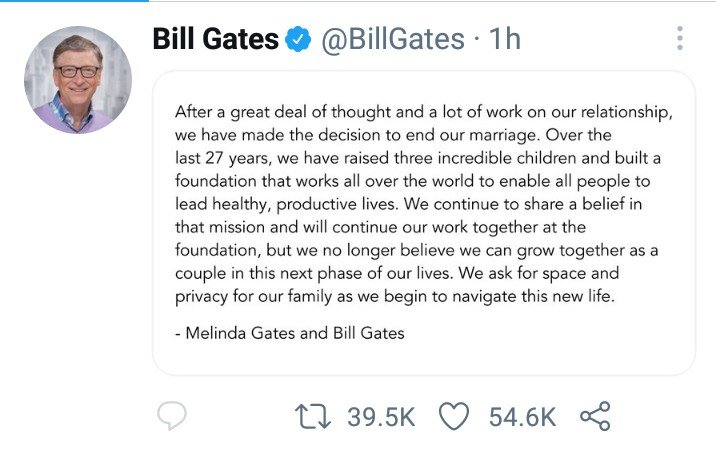
Task: Click the blue verified badge
Action: coord(298,40)
